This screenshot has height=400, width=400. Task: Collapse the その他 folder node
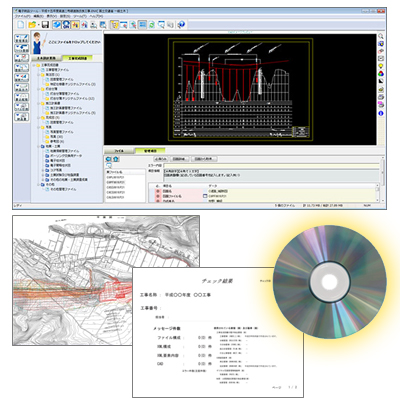pos(39,184)
